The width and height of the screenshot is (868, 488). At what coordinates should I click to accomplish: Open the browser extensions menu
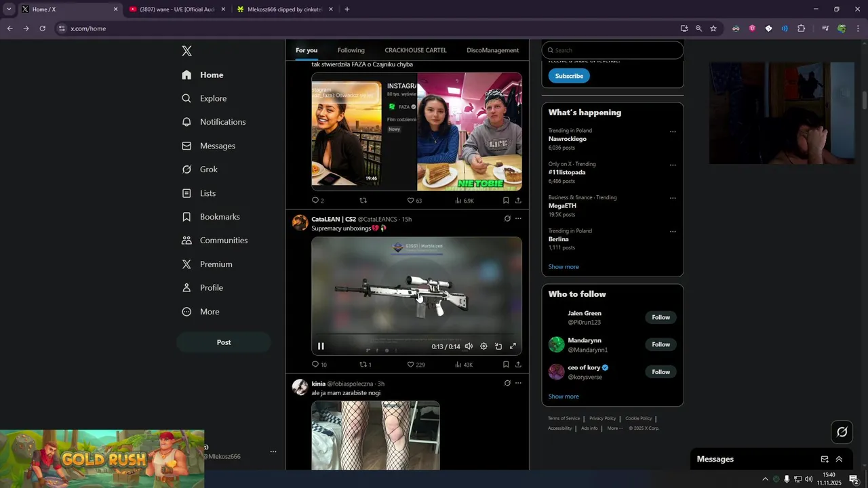pyautogui.click(x=801, y=28)
